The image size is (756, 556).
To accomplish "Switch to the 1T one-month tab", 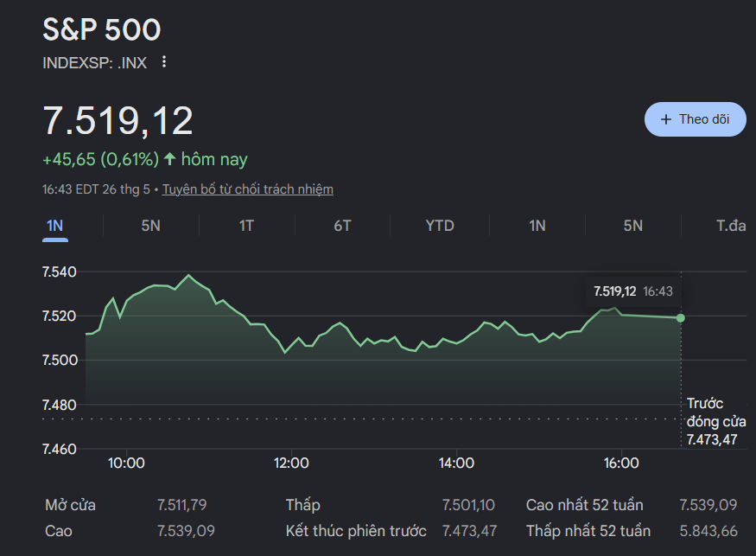I will click(246, 226).
